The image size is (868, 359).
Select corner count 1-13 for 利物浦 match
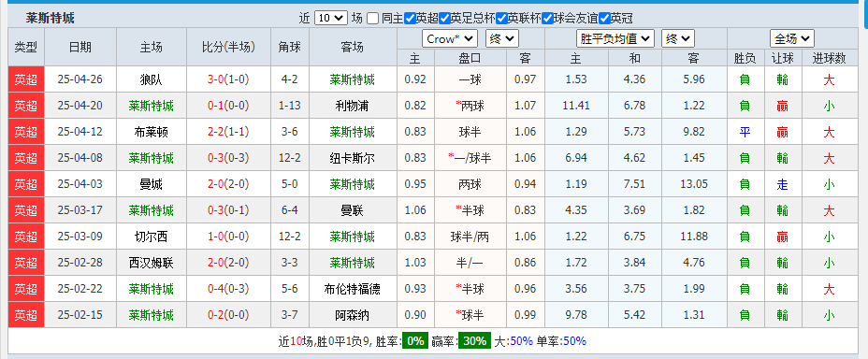(290, 106)
